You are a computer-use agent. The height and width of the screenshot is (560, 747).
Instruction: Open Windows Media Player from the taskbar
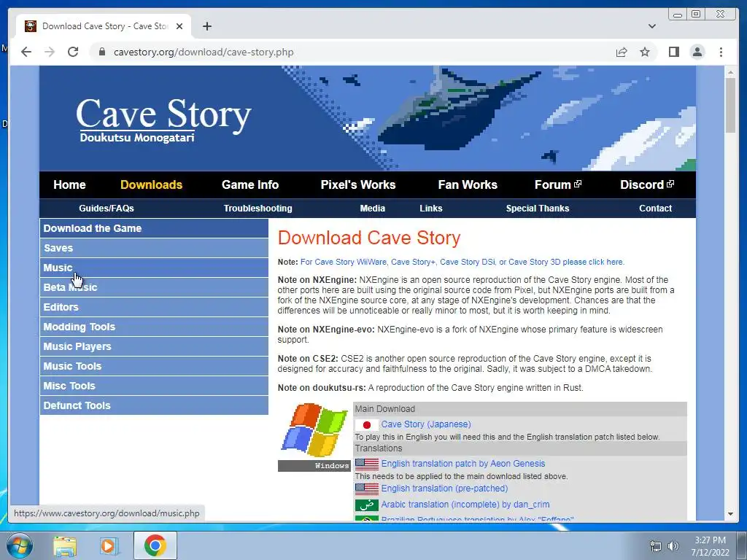109,545
